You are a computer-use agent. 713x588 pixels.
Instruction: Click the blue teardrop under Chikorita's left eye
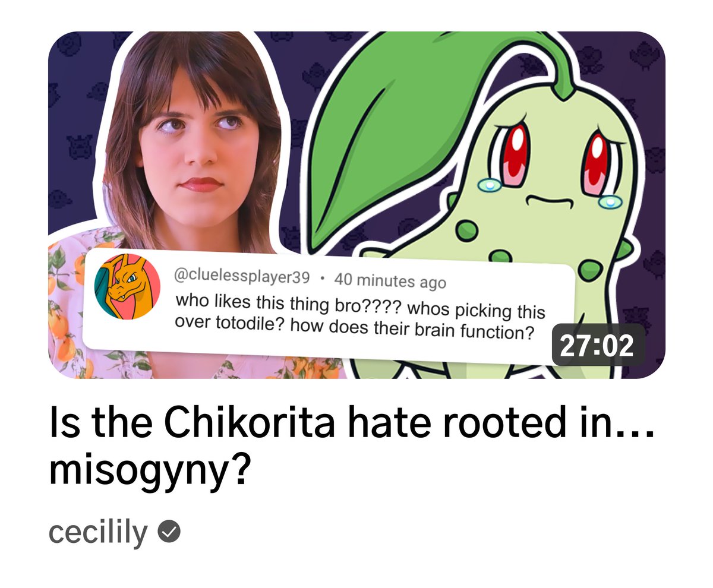point(488,185)
